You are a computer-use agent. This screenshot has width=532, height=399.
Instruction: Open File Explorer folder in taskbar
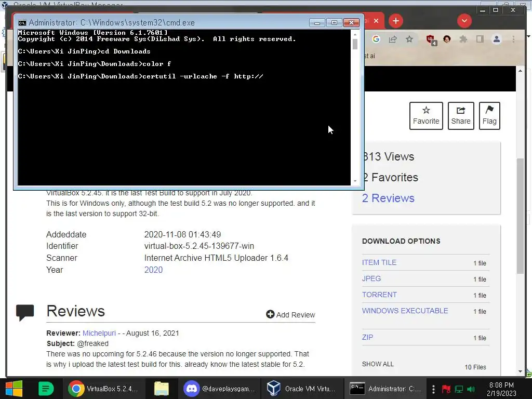162,389
